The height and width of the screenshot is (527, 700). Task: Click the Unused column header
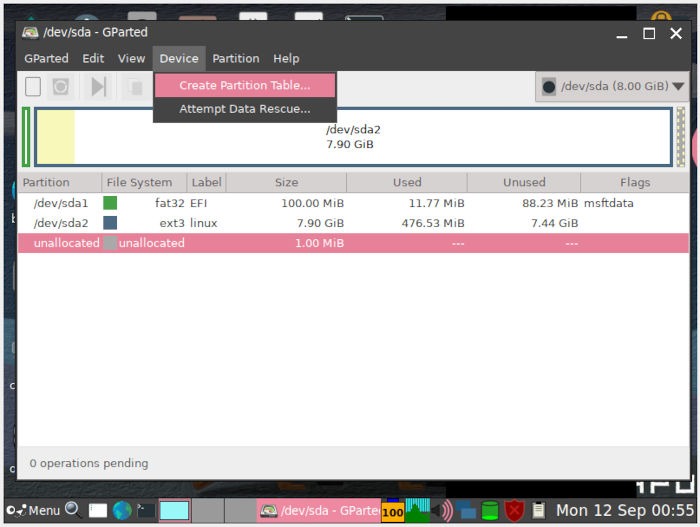[524, 182]
